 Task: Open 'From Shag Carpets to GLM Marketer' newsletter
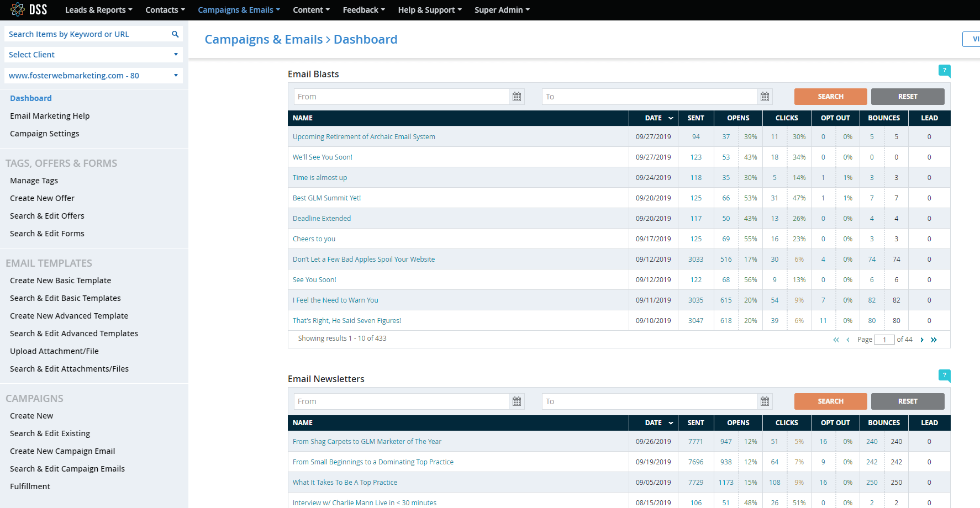click(x=367, y=442)
